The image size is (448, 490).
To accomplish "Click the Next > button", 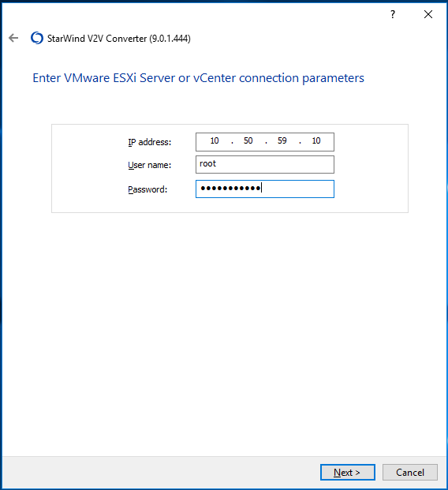I will pos(348,472).
